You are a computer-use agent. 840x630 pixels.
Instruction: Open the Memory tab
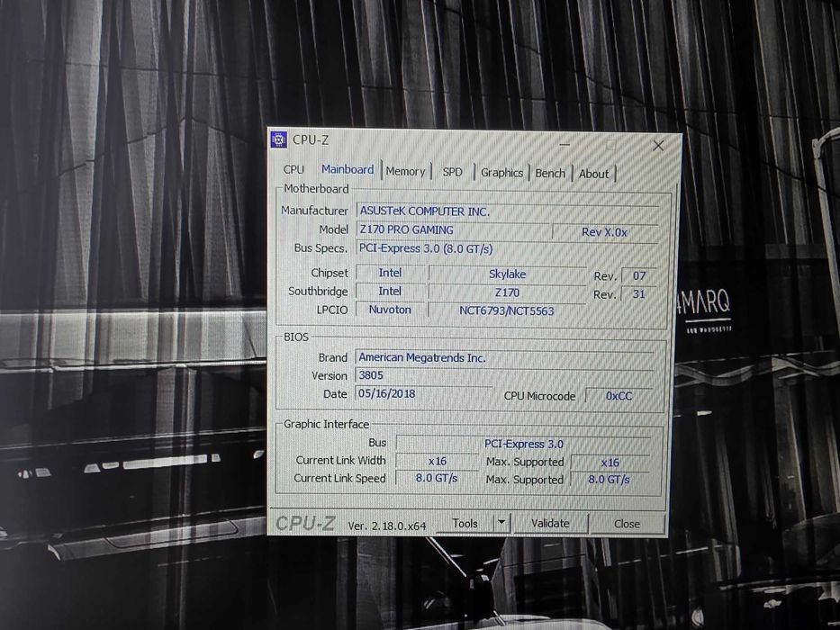[405, 171]
